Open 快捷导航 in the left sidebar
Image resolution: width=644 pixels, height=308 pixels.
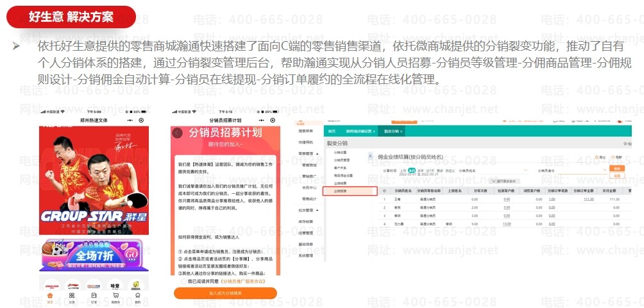[x=305, y=142]
